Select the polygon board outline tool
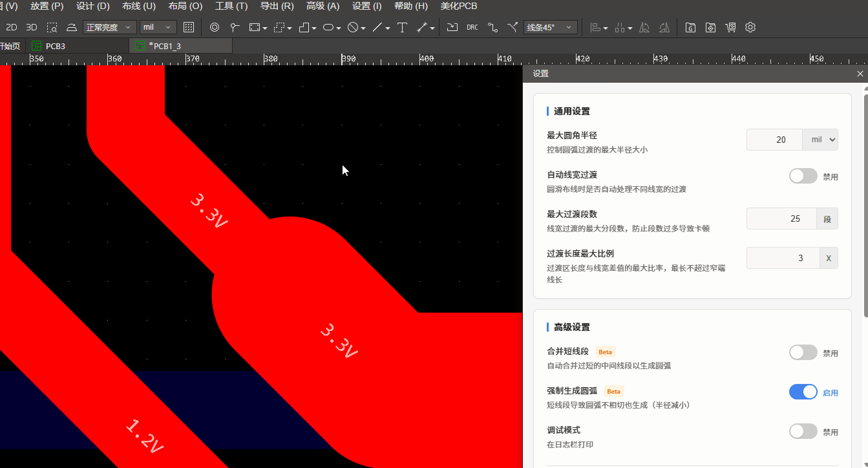This screenshot has height=468, width=868. [304, 27]
